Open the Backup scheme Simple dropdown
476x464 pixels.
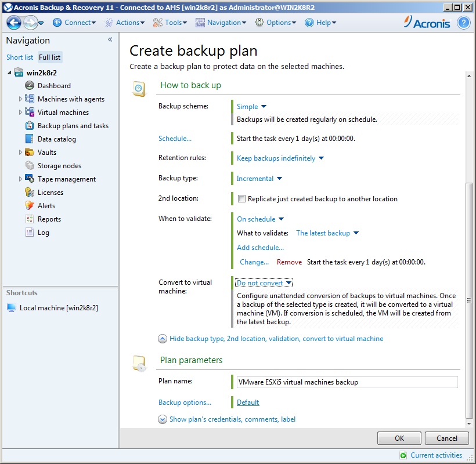click(x=252, y=107)
